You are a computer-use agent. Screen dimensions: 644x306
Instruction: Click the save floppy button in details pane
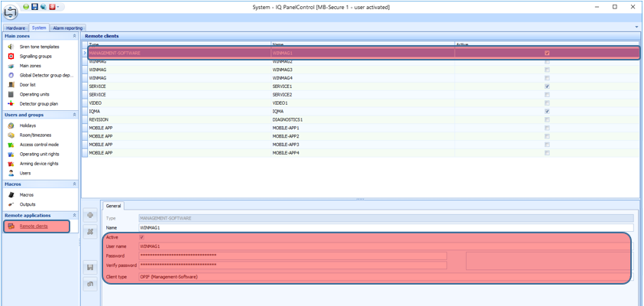90,268
